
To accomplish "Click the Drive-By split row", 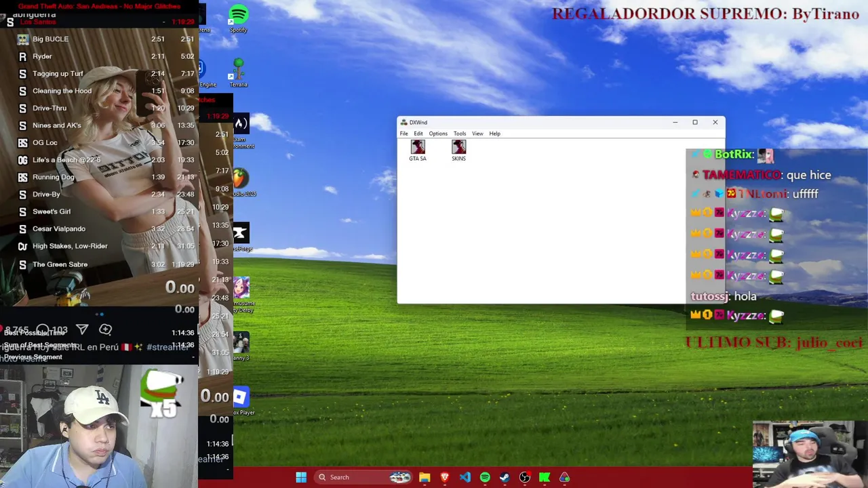I will 106,195.
